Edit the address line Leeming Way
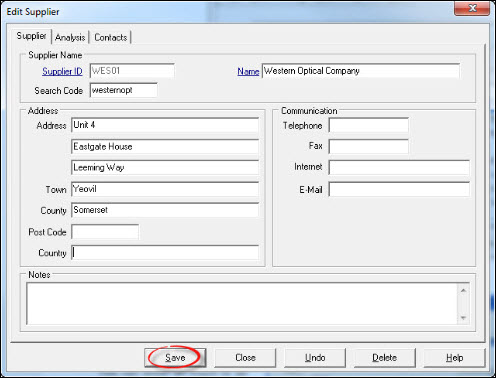The width and height of the screenshot is (496, 378). pos(165,168)
